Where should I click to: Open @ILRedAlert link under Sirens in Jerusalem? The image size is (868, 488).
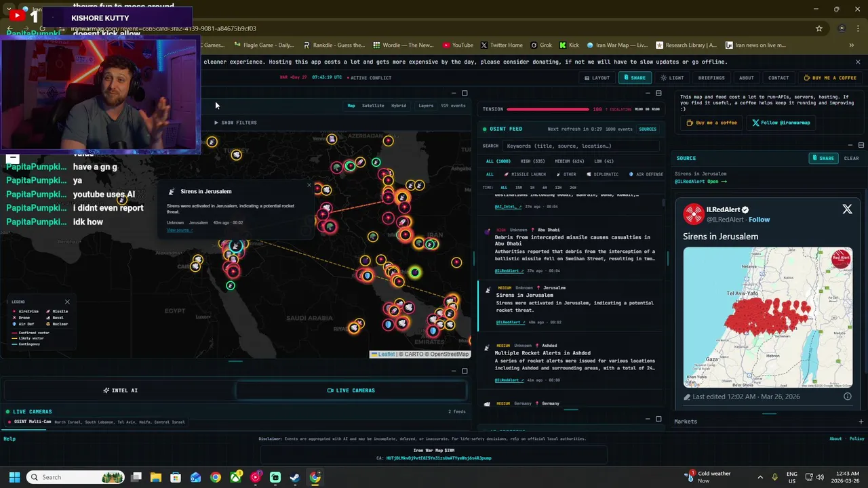tap(509, 323)
